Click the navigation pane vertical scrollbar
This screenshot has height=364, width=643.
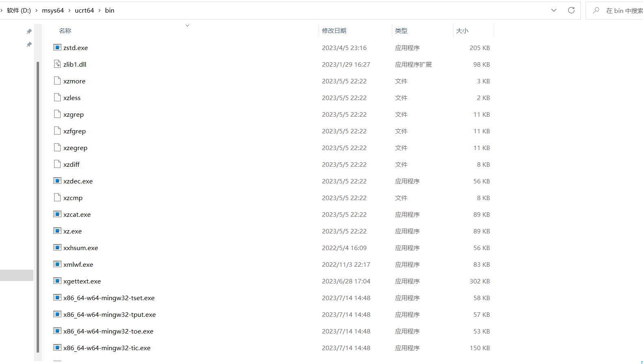[38, 203]
